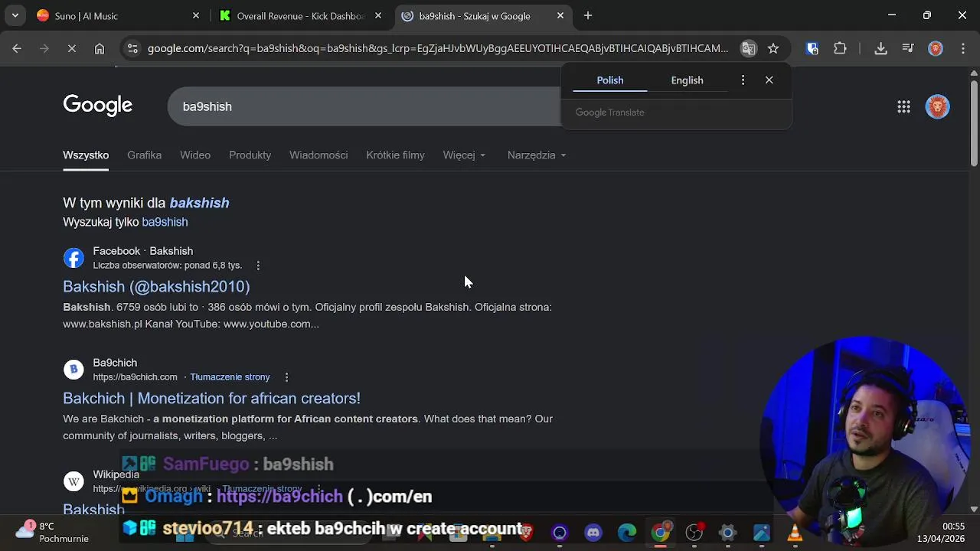
Task: Open Bakshish (@bakshish2010) Facebook result
Action: pyautogui.click(x=156, y=286)
